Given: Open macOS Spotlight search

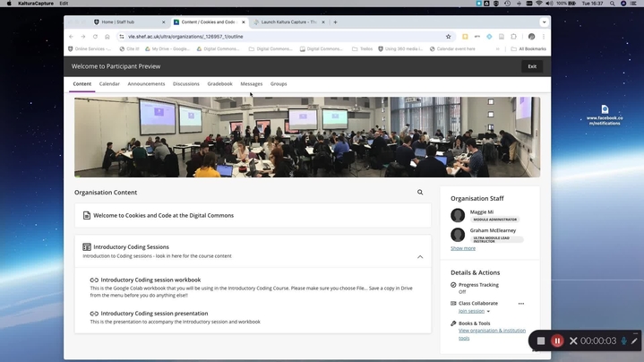Looking at the screenshot, I should coord(612,4).
